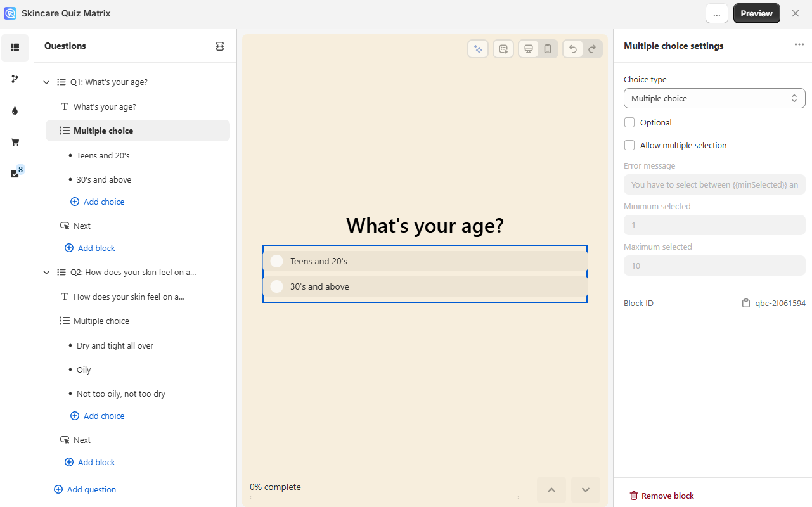
Task: Click the What's your age? heading in canvas
Action: point(425,226)
